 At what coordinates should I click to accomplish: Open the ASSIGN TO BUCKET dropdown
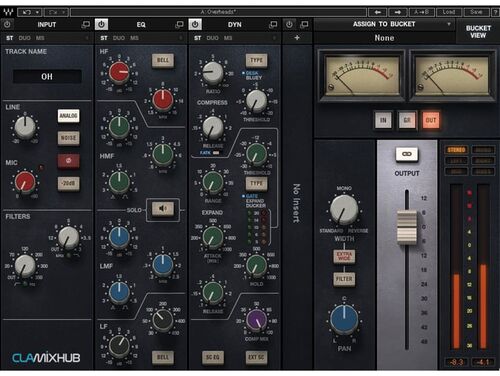click(x=384, y=24)
